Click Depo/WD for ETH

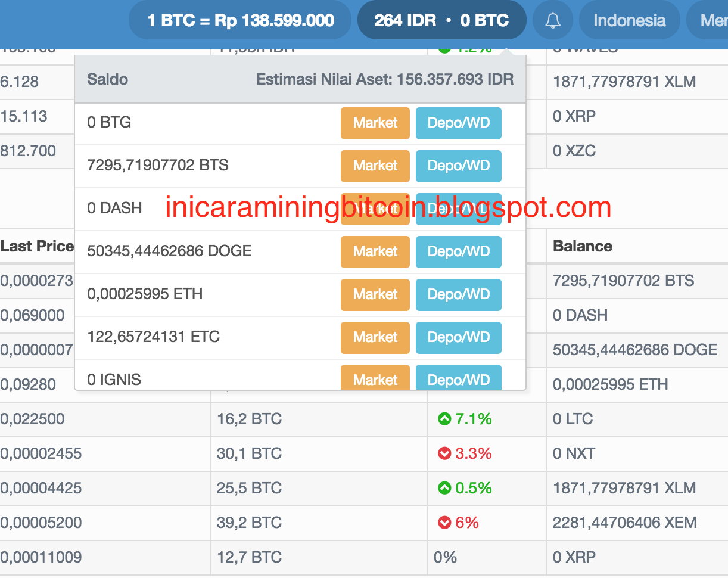click(x=458, y=294)
